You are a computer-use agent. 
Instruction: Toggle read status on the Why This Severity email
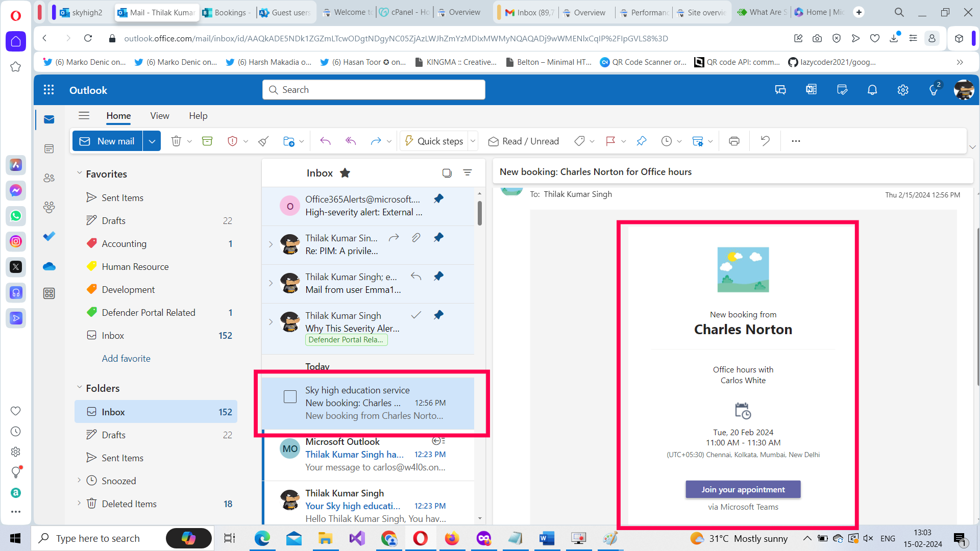coord(417,315)
